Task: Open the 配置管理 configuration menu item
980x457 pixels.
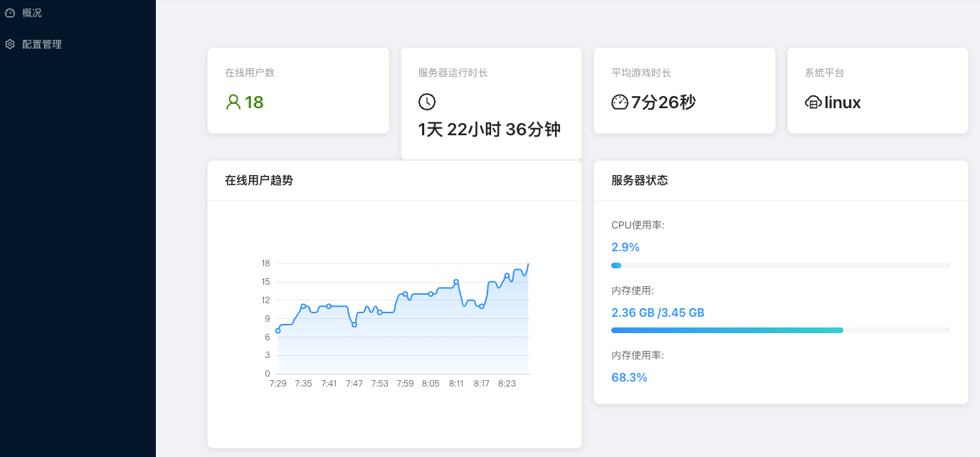Action: 42,44
